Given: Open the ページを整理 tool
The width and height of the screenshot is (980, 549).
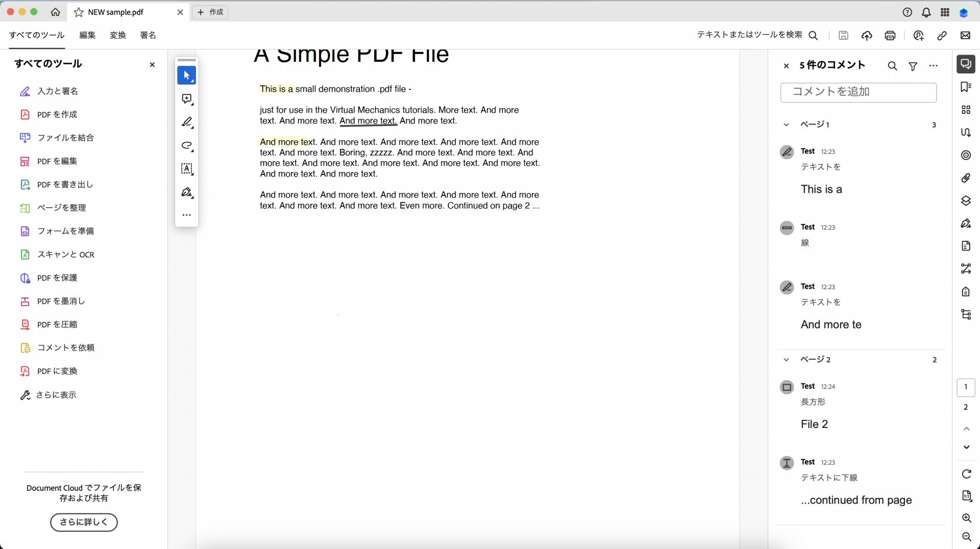Looking at the screenshot, I should [x=53, y=208].
